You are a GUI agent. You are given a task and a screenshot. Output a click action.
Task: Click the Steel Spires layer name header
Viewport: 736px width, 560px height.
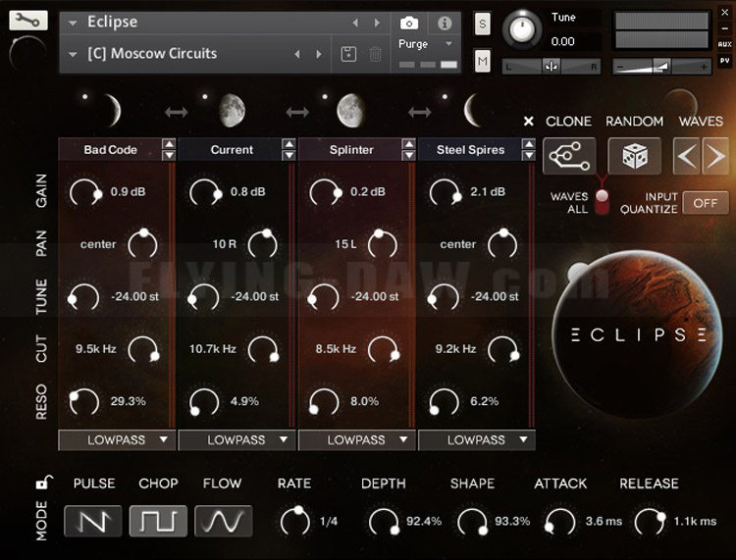point(471,150)
